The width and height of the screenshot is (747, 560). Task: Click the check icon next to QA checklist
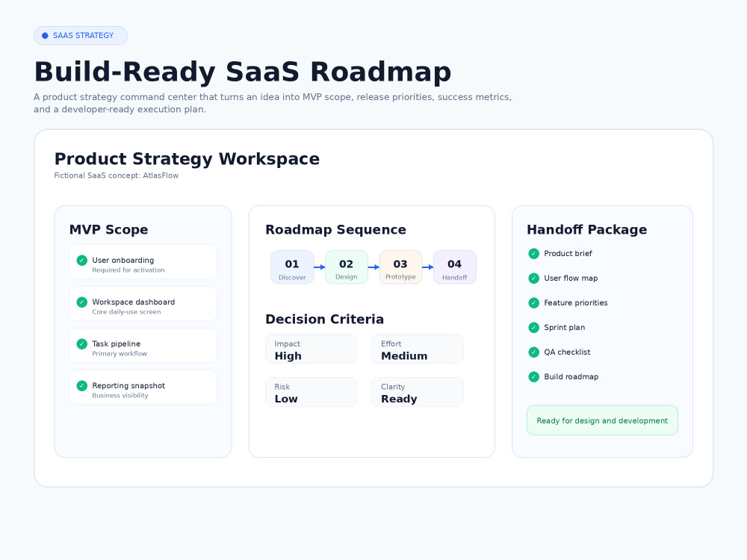point(533,352)
